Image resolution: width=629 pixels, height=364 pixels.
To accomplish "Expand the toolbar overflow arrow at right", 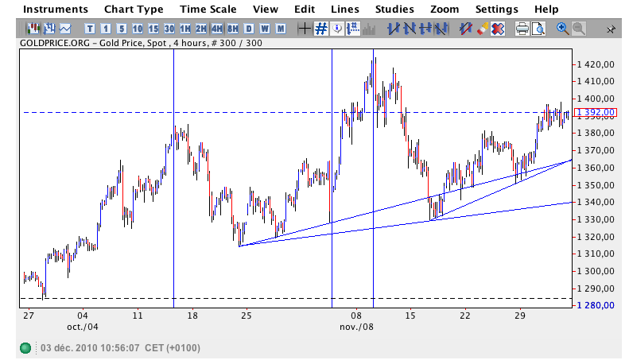I will (x=611, y=29).
